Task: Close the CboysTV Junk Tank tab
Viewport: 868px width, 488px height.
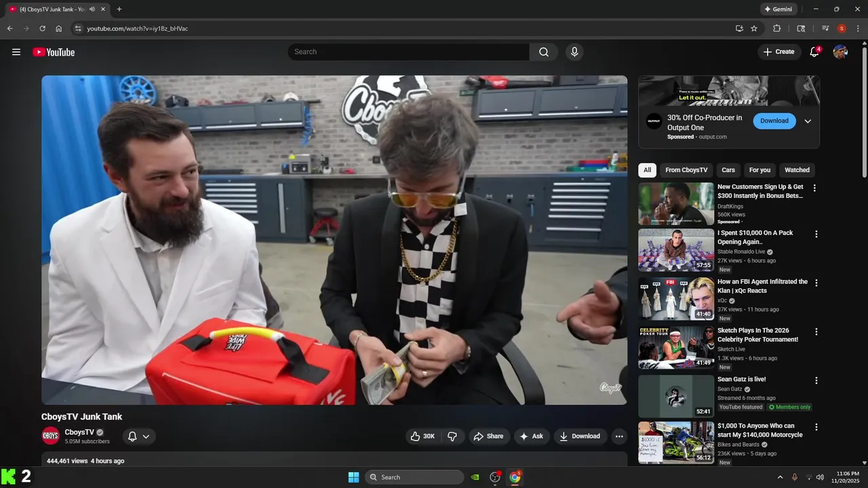Action: click(x=103, y=9)
